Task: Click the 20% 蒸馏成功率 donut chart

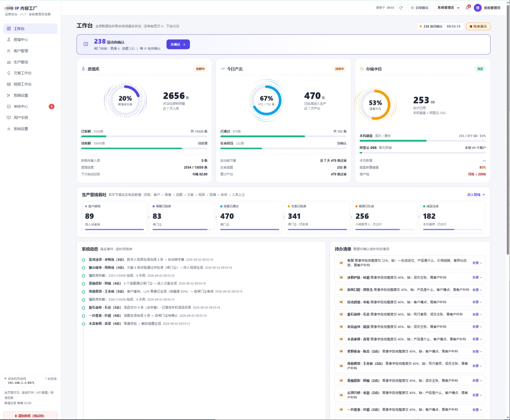Action: click(x=125, y=100)
